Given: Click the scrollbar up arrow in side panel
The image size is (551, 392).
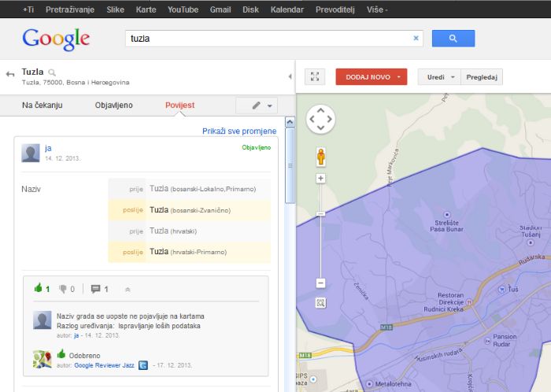Looking at the screenshot, I should pos(290,122).
